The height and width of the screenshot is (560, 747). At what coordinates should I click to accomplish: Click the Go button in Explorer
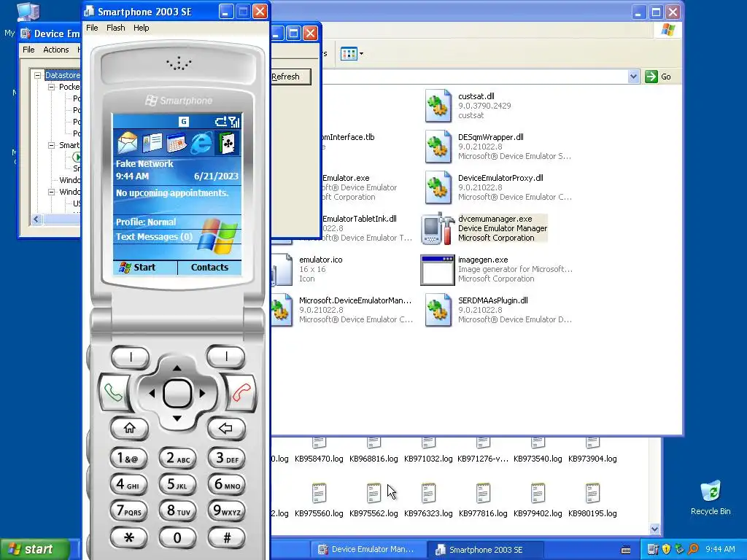click(x=659, y=77)
